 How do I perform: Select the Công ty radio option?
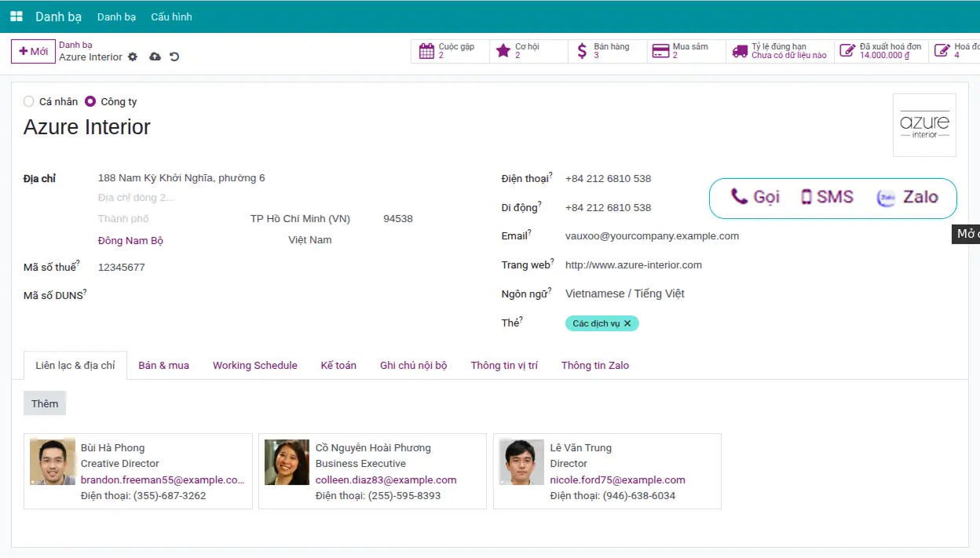[90, 101]
